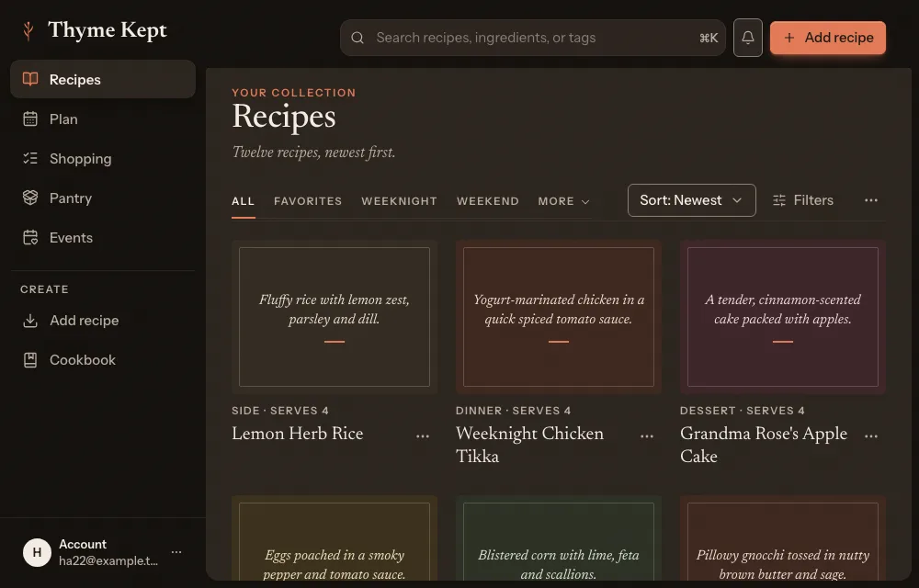Click the DINNER · SERVES 4 label

coord(514,411)
